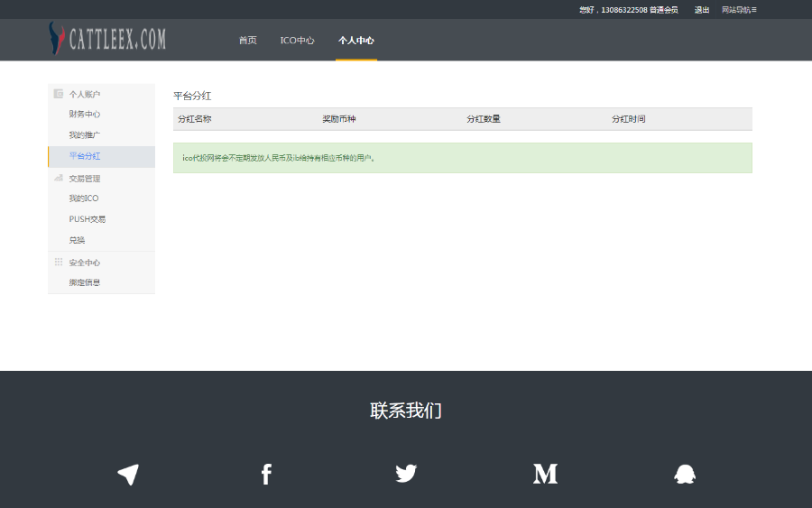Go to the 首页 navigation tab
Image resolution: width=812 pixels, height=508 pixels.
247,41
